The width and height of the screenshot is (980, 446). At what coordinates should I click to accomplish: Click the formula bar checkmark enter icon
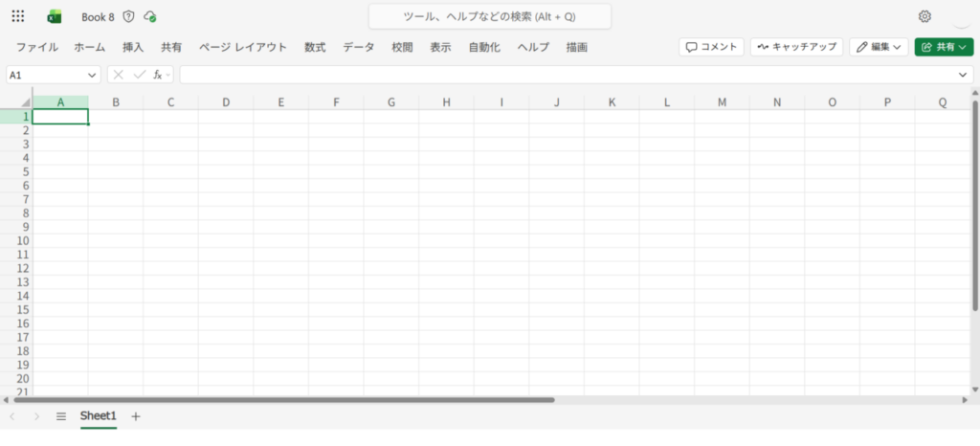140,75
